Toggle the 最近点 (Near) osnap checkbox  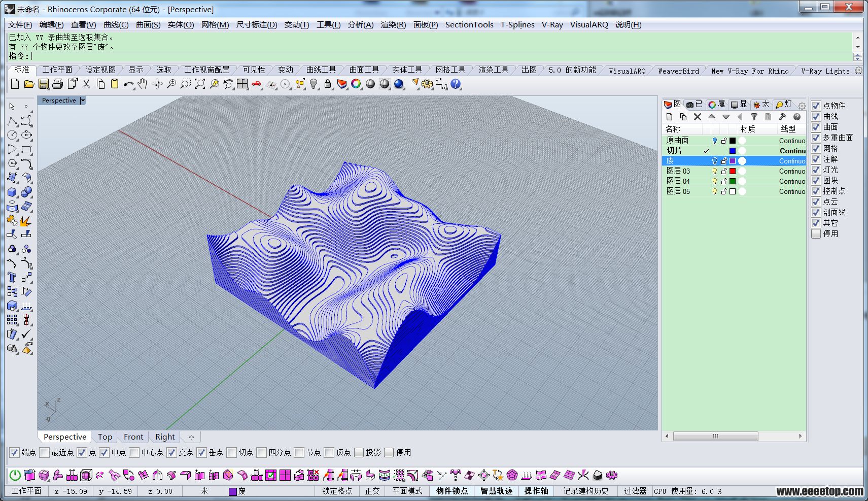pos(45,452)
